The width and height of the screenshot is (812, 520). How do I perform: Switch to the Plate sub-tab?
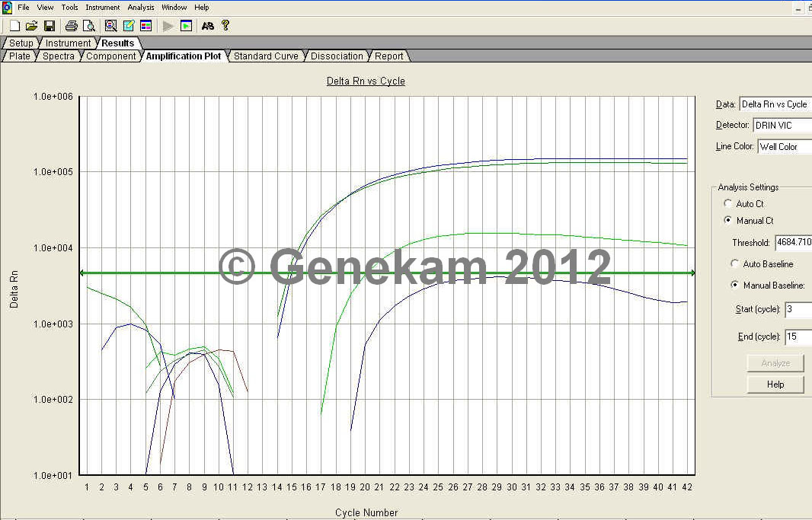click(20, 56)
